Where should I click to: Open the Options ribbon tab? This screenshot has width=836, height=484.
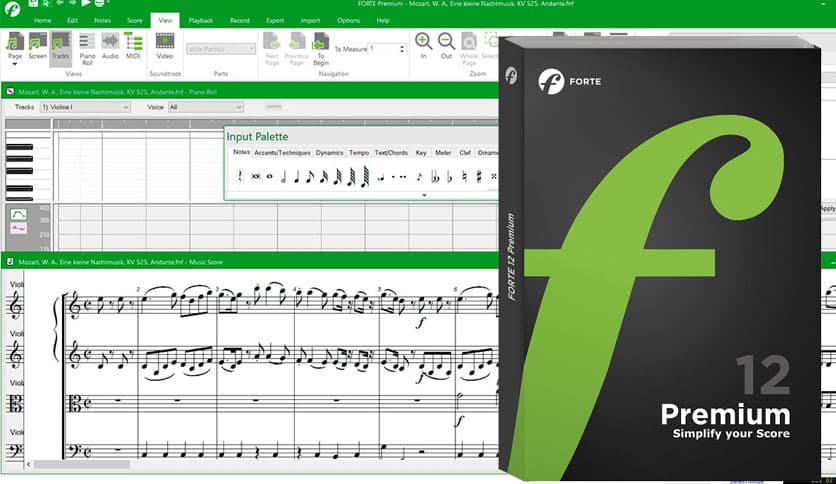349,20
